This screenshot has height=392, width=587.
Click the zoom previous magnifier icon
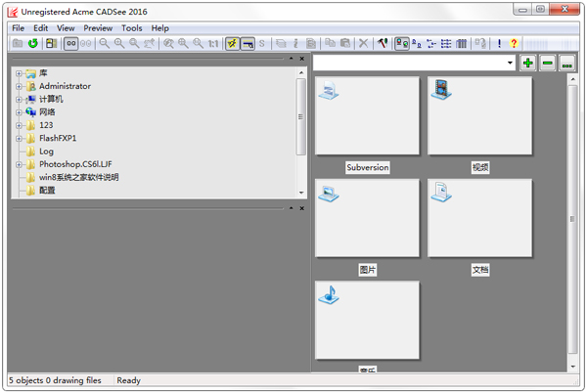[x=168, y=43]
